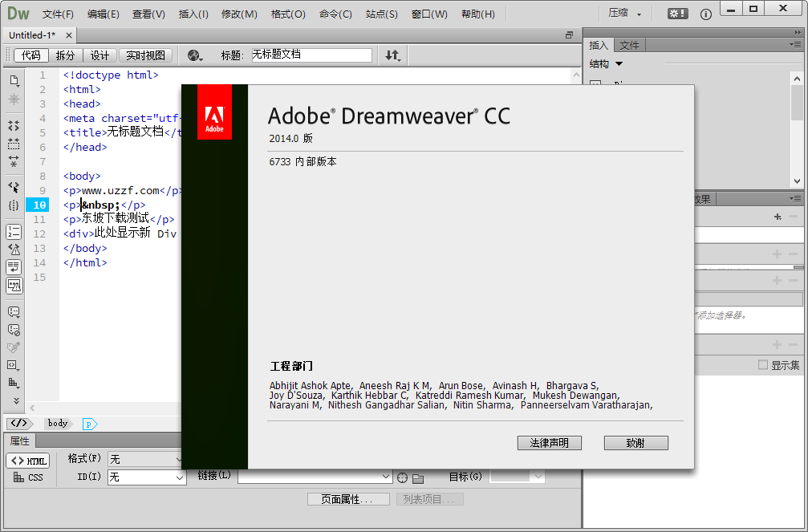Viewport: 808px width, 532px height.
Task: Click Insert panel scrollbar down arrow
Action: [798, 181]
